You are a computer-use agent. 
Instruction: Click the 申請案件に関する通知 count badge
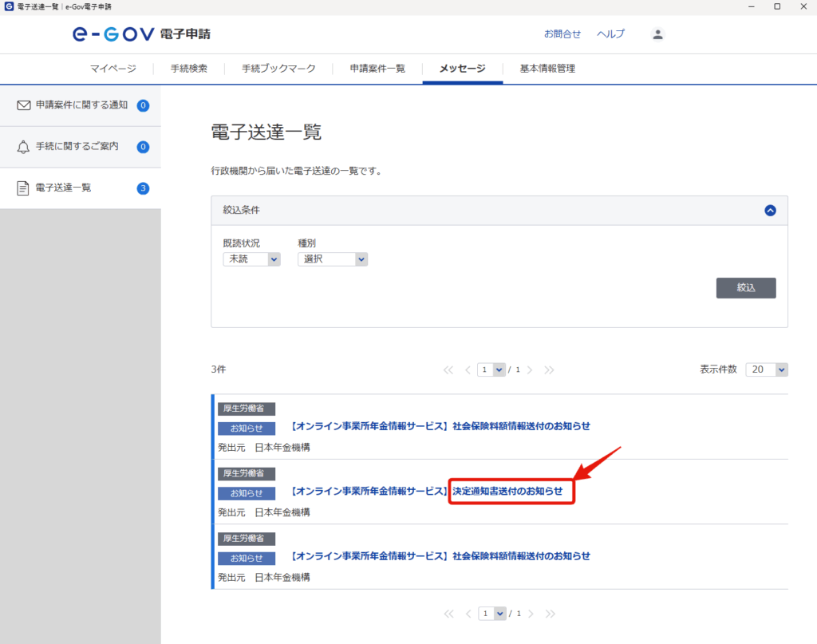[x=143, y=105]
